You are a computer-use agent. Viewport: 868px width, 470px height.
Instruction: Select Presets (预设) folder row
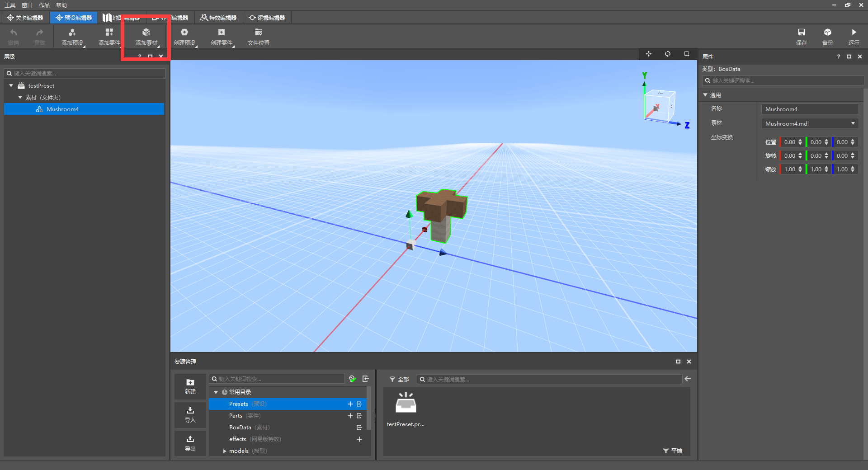coord(288,404)
